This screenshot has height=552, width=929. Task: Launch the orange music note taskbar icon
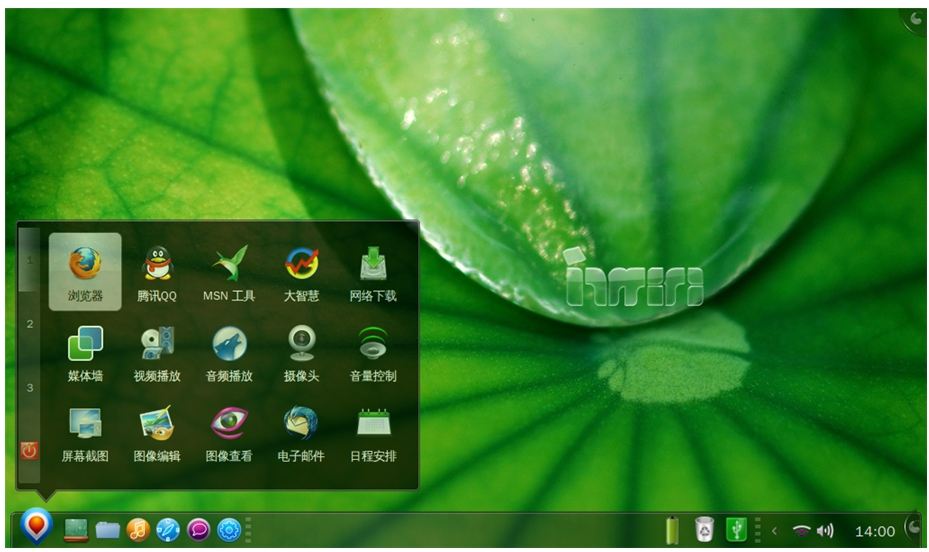[138, 529]
